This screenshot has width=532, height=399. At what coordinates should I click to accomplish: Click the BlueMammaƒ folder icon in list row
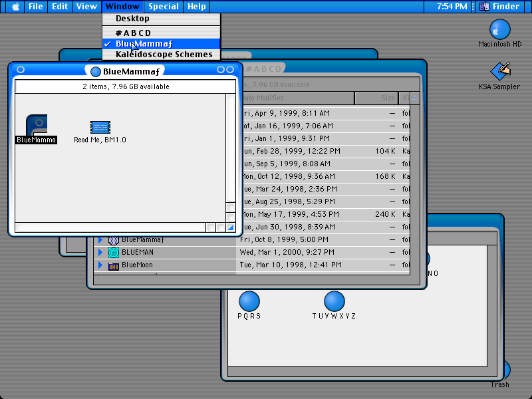pyautogui.click(x=114, y=240)
